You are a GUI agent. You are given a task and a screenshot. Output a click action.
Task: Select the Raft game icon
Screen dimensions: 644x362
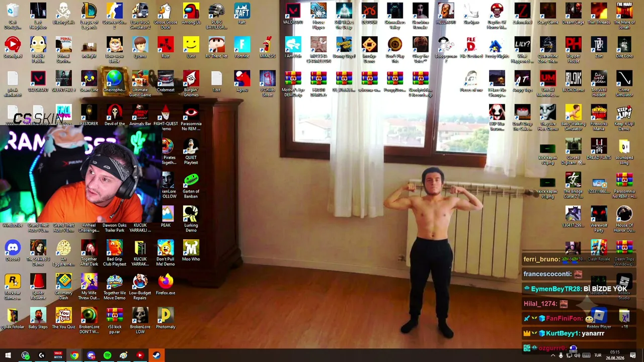[242, 14]
